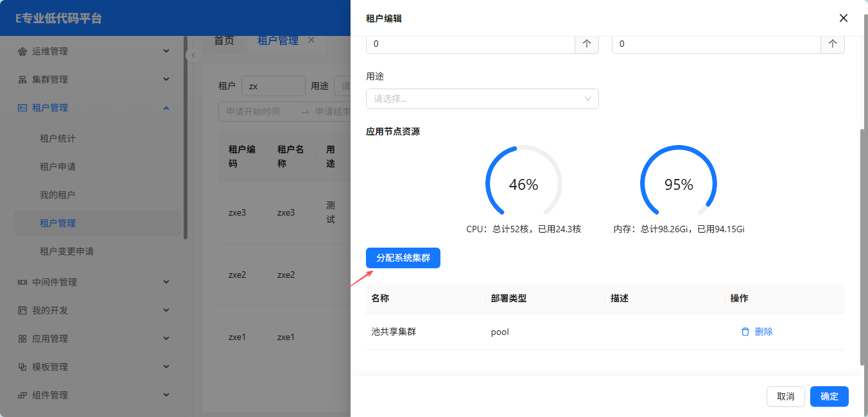Click the 确定 button
The width and height of the screenshot is (868, 417).
(x=829, y=396)
